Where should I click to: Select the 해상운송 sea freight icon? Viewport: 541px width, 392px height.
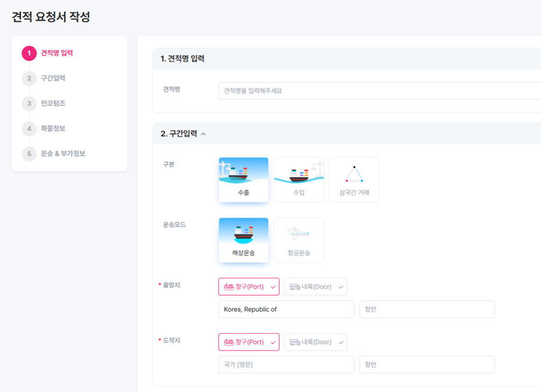tap(243, 233)
